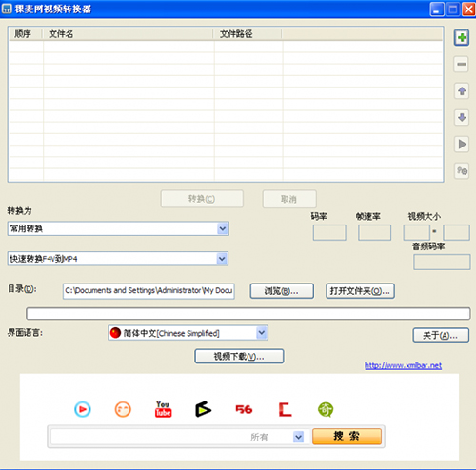476x470 pixels.
Task: Minimize the converter window
Action: coord(437,9)
